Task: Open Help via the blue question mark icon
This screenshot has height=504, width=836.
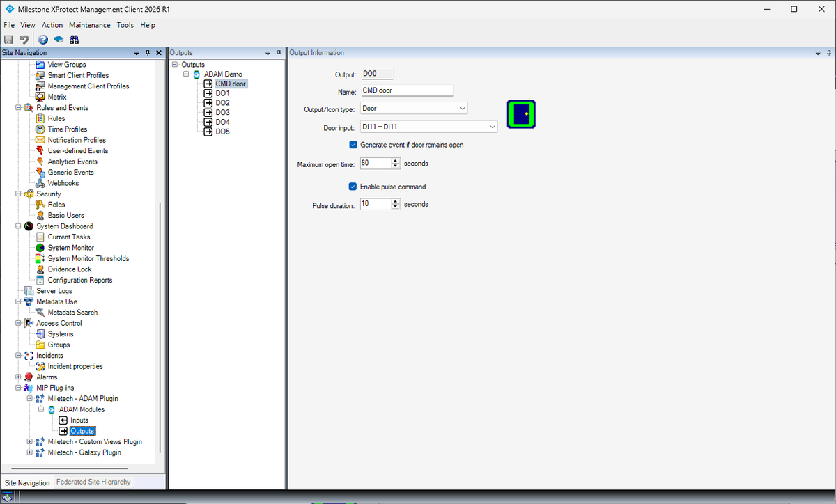Action: (x=43, y=40)
